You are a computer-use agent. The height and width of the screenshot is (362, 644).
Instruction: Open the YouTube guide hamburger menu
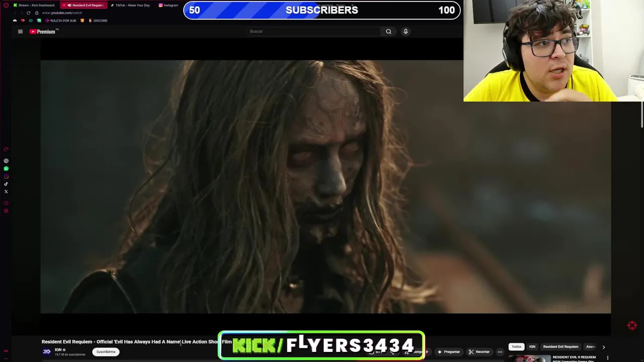20,31
